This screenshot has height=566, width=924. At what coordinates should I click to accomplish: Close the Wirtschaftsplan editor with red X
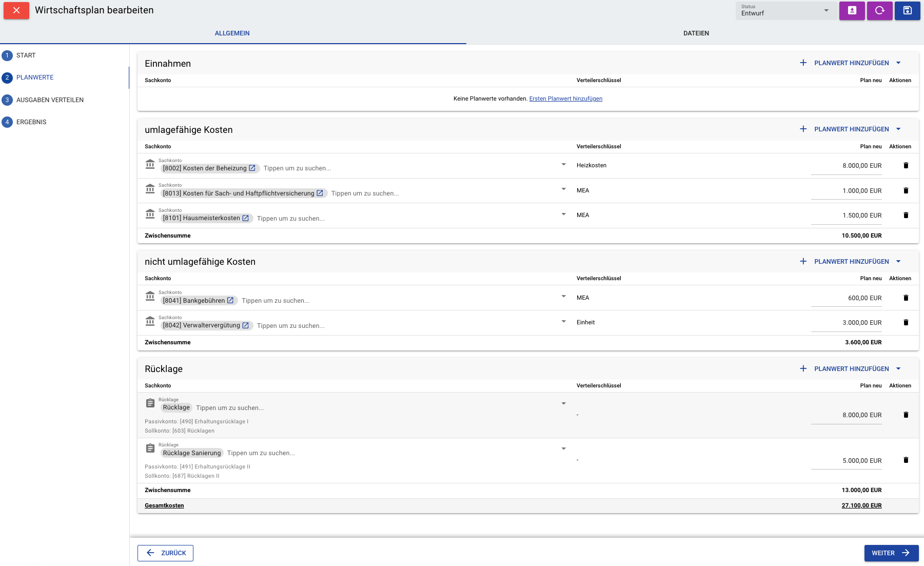16,10
